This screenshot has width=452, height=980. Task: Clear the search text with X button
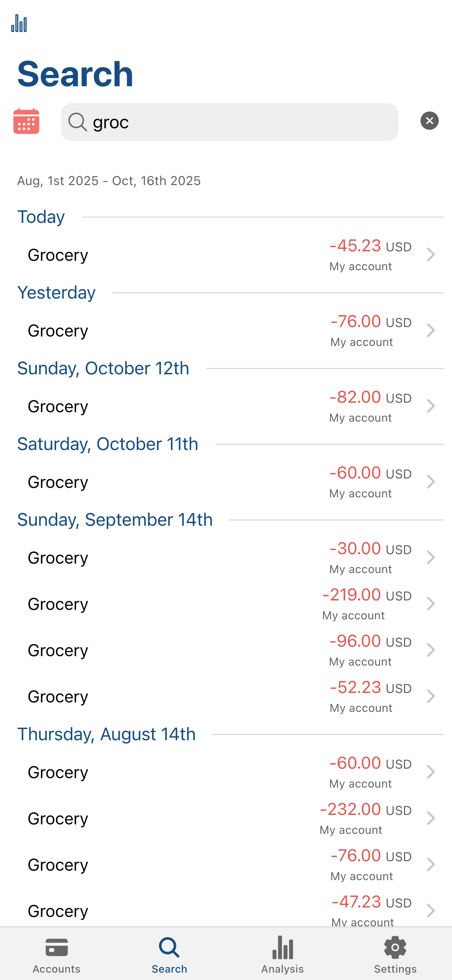pos(429,121)
